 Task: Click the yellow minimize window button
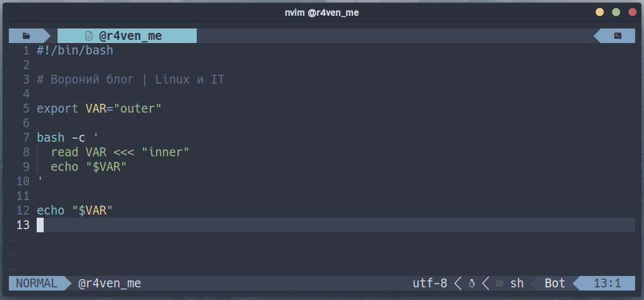point(600,12)
